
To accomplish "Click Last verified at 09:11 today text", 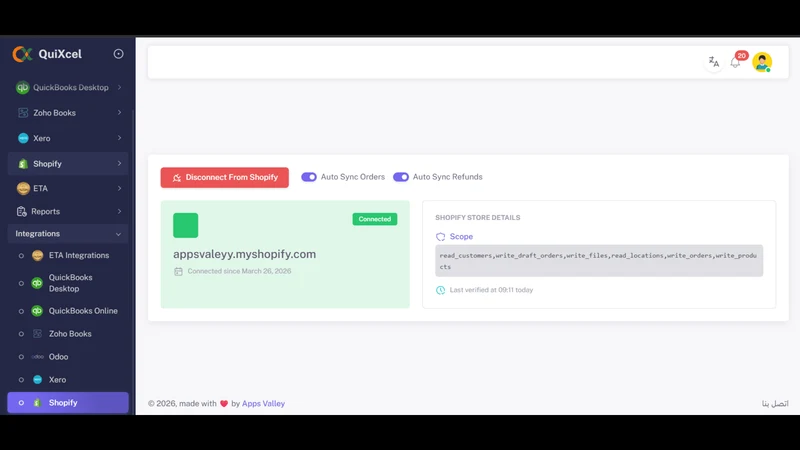I will pyautogui.click(x=491, y=290).
